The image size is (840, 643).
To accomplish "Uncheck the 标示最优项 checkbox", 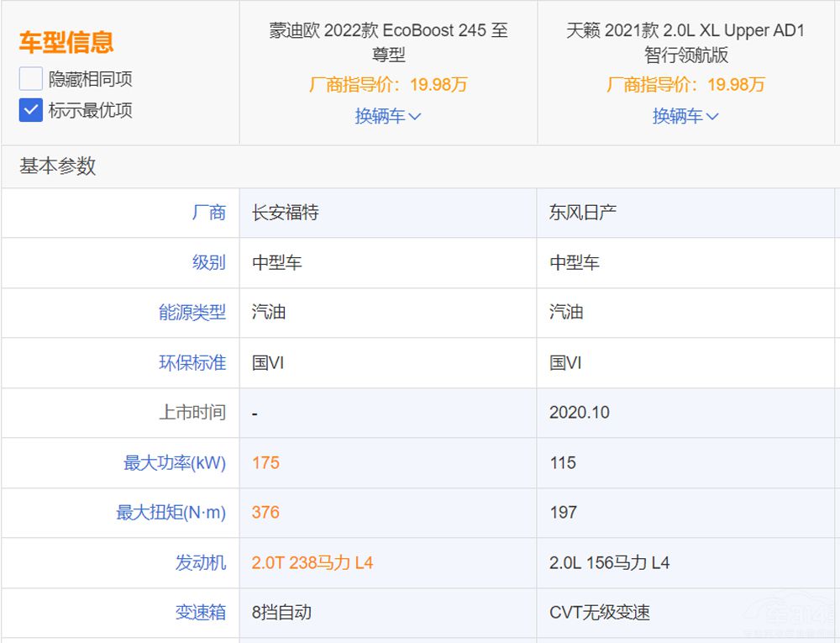I will 31,110.
